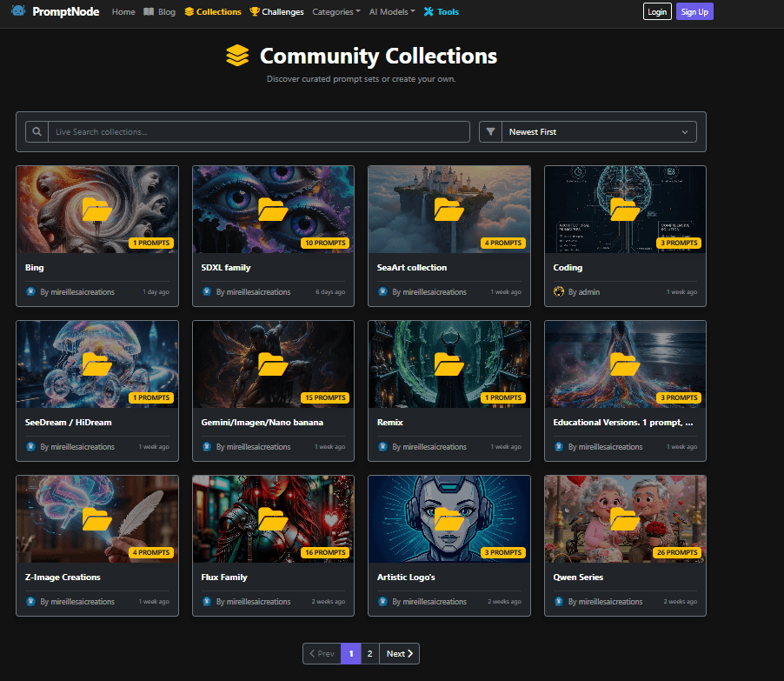Screen dimensions: 784x681
Task: Click the yellow folder icon on the Bing card
Action: [96, 208]
